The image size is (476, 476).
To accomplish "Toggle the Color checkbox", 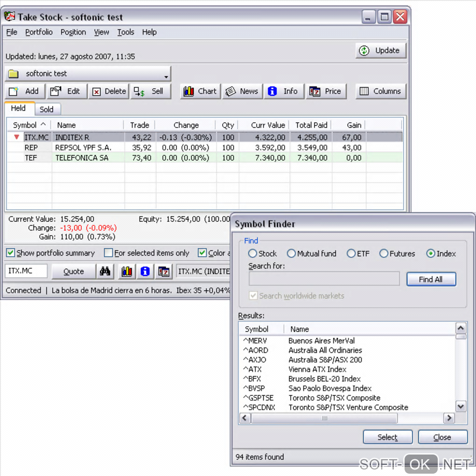I will click(x=202, y=253).
